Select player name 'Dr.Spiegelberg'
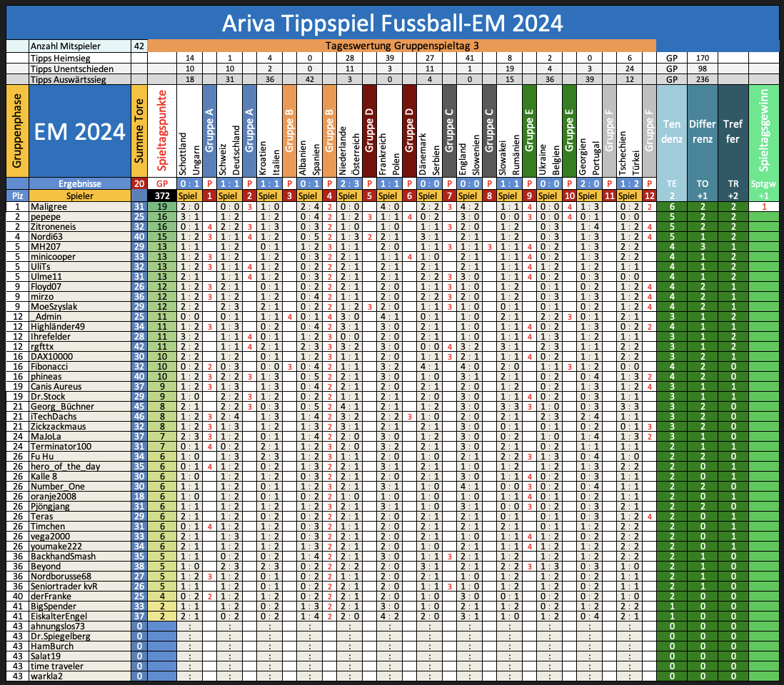Image resolution: width=784 pixels, height=685 pixels. (61, 636)
